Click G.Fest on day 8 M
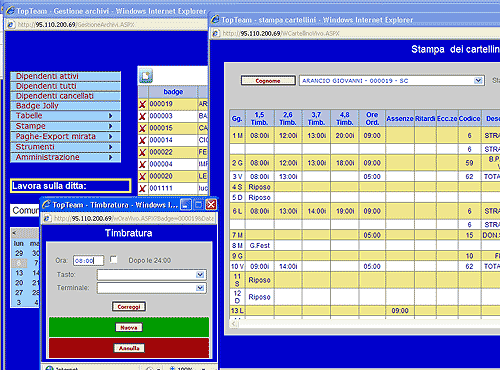Screen dimensions: 500x370 click(260, 246)
